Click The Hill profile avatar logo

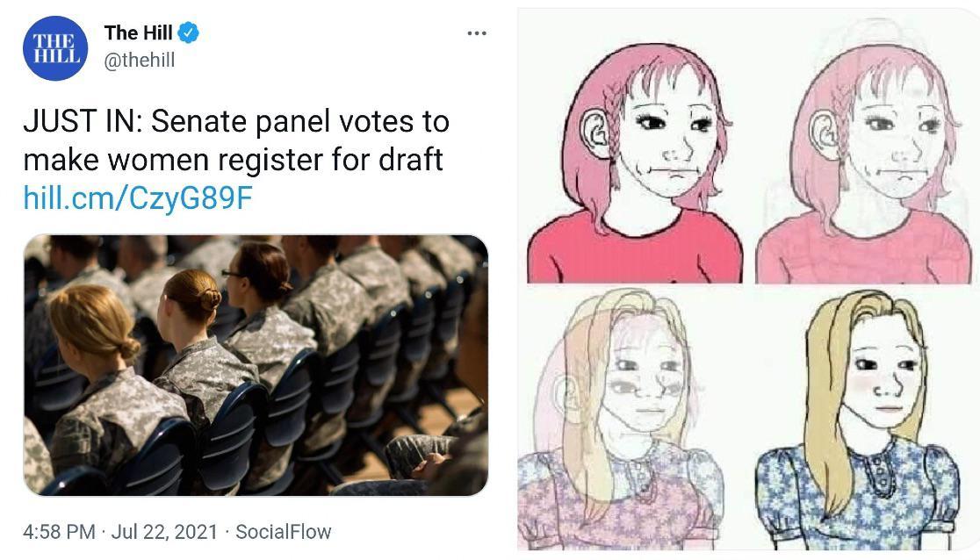pos(55,47)
